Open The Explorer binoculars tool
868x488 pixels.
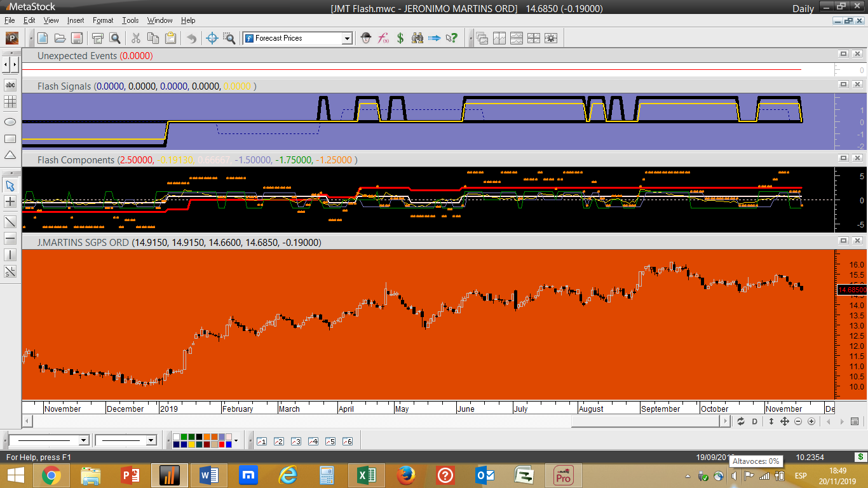pyautogui.click(x=417, y=38)
